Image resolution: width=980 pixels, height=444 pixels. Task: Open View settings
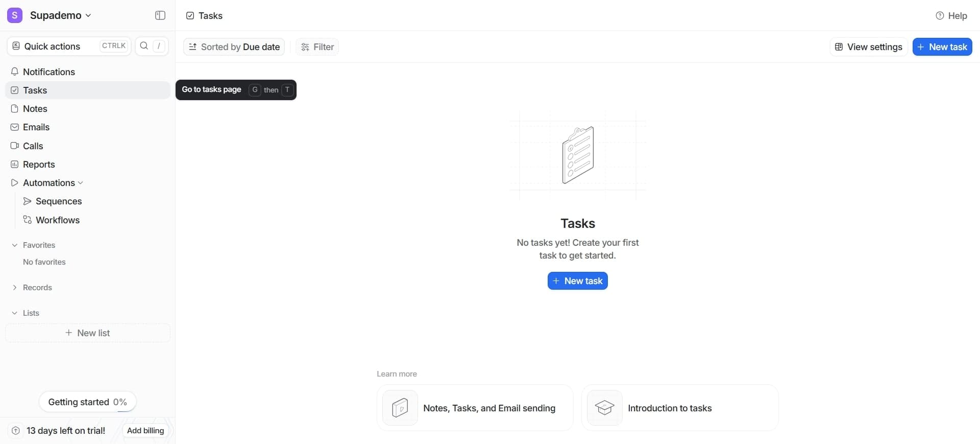click(x=869, y=47)
